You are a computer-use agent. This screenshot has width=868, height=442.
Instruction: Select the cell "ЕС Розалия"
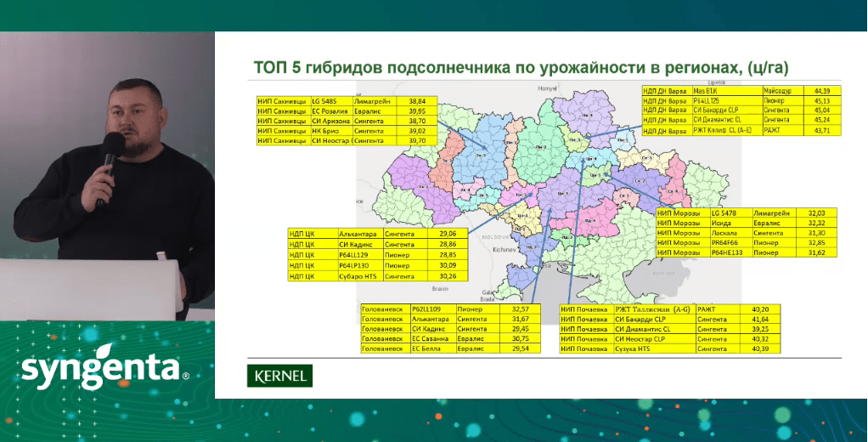click(x=331, y=111)
